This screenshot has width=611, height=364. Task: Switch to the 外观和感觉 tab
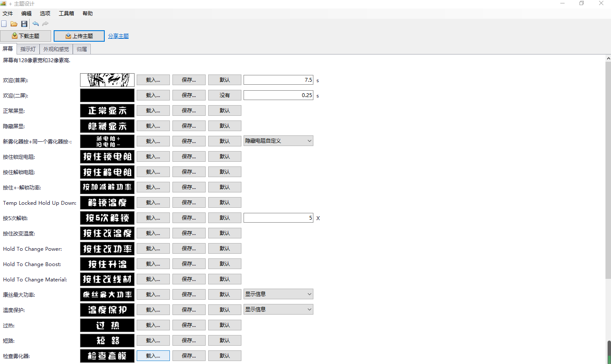click(56, 49)
